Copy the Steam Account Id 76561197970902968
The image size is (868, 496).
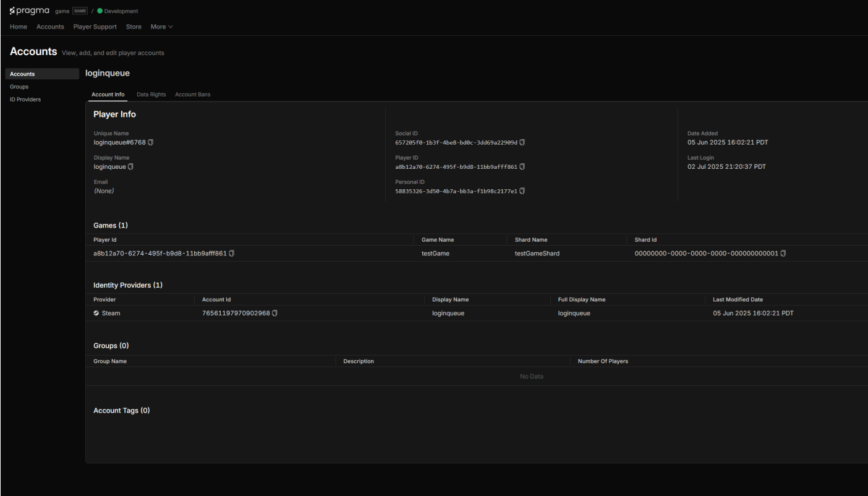coord(274,313)
